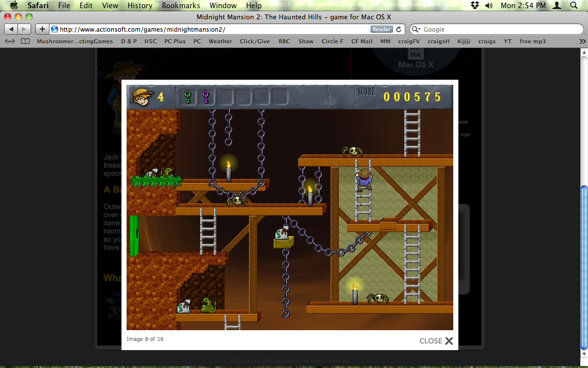
Task: Toggle the Reader view button
Action: coord(381,29)
